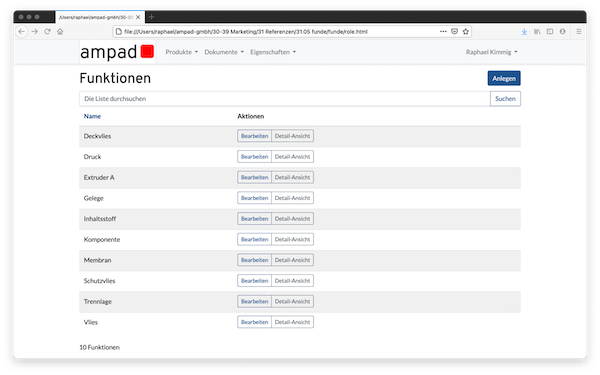Expand the Produkte dropdown menu
The height and width of the screenshot is (375, 600).
click(x=182, y=52)
